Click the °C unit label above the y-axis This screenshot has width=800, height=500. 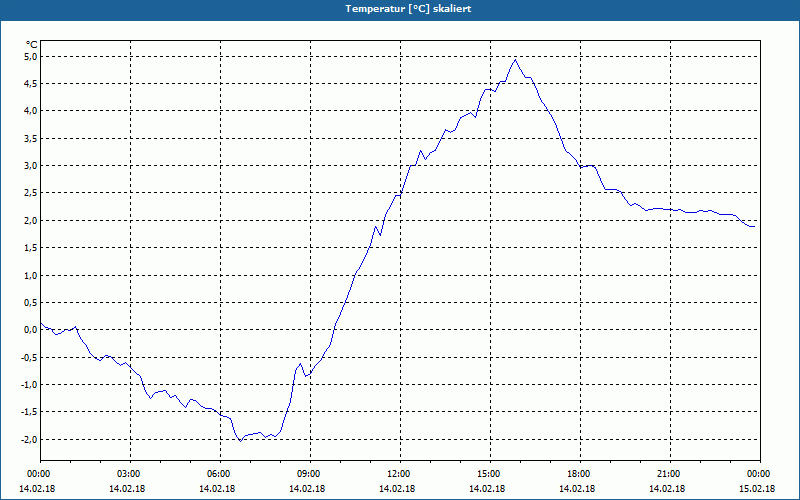pos(32,45)
